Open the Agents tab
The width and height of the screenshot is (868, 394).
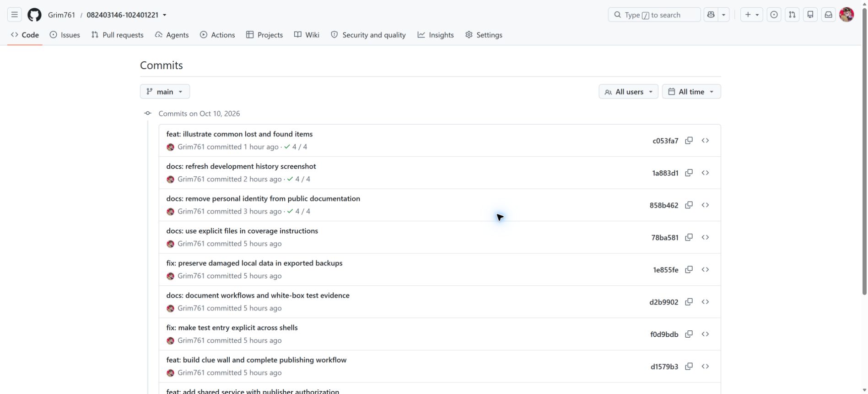pos(172,35)
